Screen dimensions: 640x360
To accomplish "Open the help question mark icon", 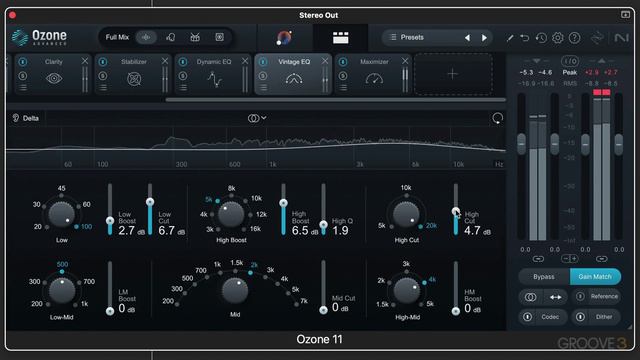I will (x=574, y=38).
